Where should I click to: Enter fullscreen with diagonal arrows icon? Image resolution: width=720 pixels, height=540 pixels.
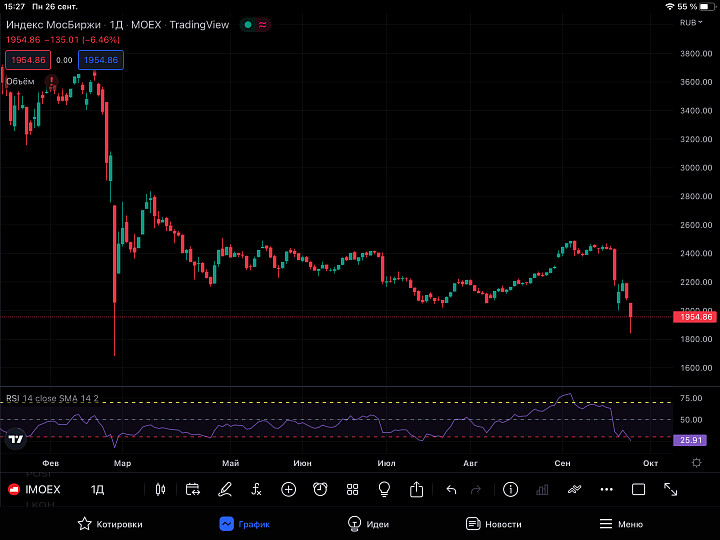coord(670,489)
